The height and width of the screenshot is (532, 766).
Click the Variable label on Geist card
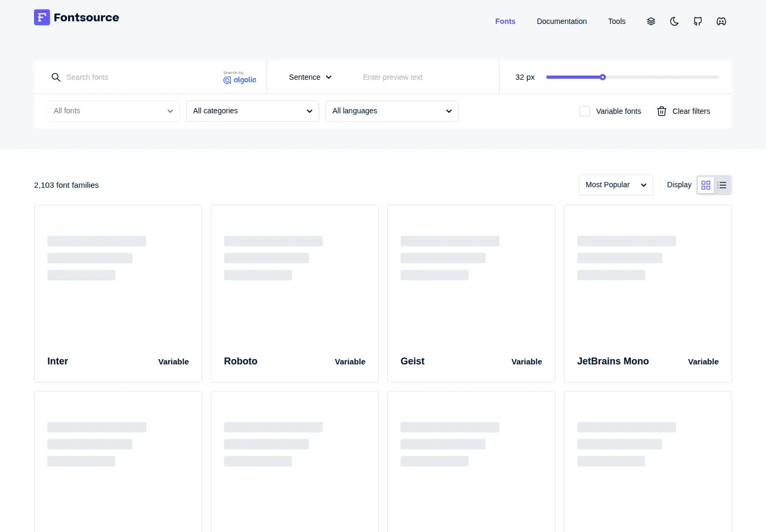pyautogui.click(x=527, y=362)
